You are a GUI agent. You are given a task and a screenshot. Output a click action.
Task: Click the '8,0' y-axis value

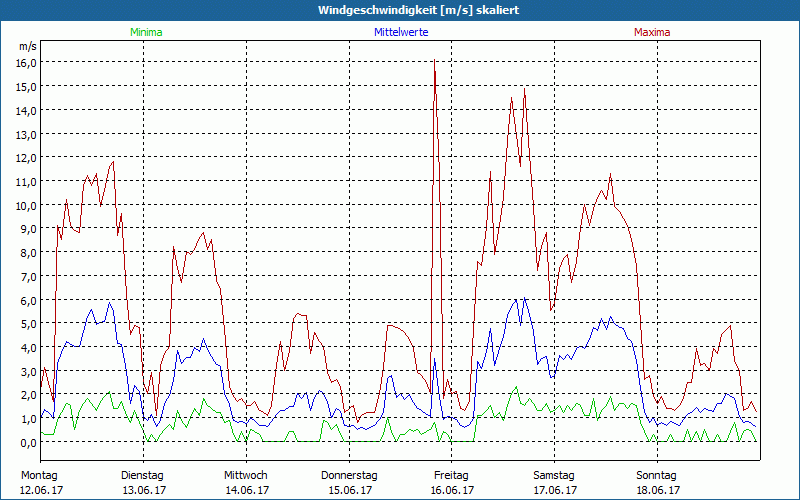tap(29, 252)
